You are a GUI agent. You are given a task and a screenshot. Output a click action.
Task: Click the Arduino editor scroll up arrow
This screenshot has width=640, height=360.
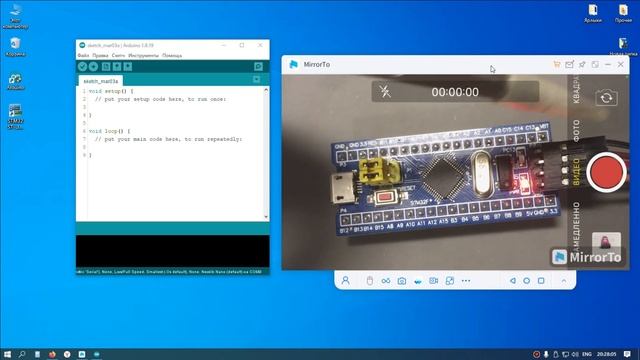pyautogui.click(x=266, y=90)
